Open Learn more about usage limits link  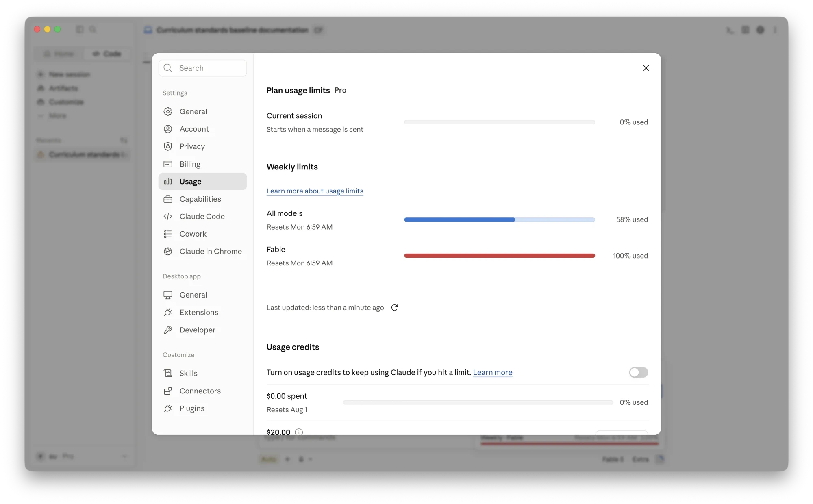315,191
